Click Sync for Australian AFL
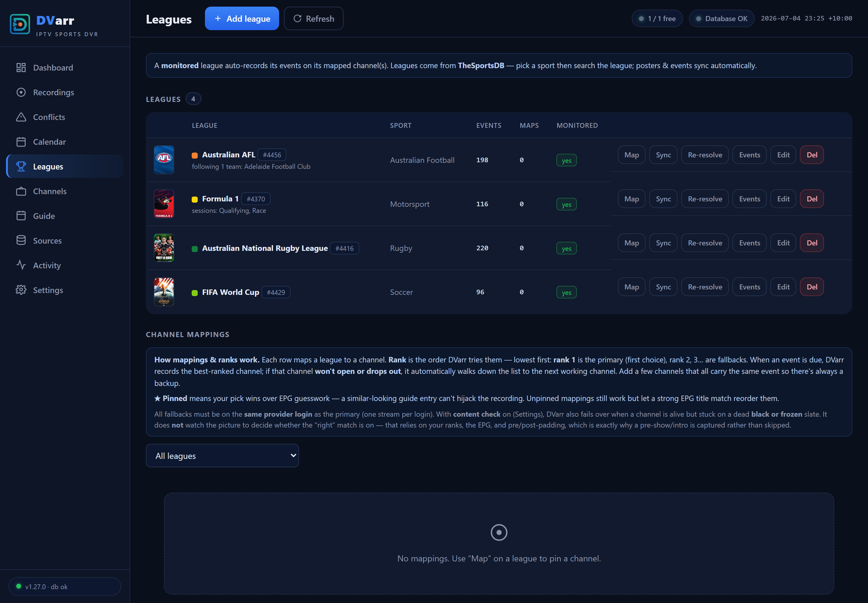This screenshot has width=868, height=603. (663, 155)
